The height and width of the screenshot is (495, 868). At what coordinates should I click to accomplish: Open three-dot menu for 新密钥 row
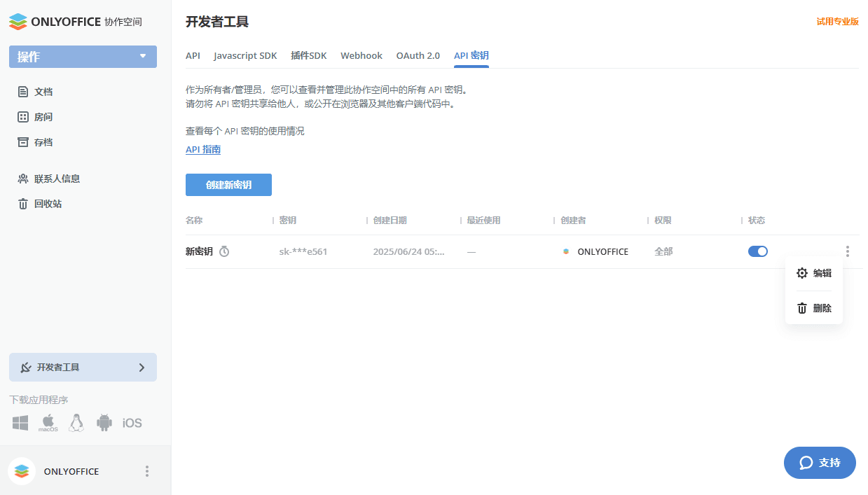(x=848, y=251)
